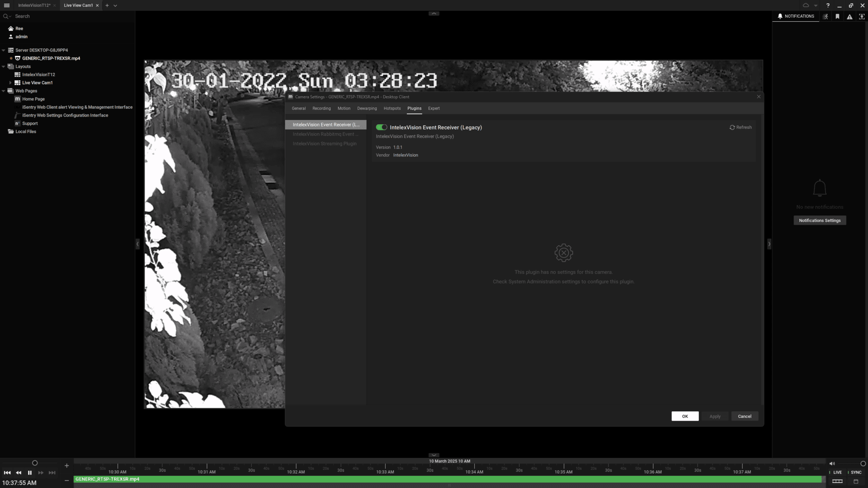
Task: Open the Events warning triangle tab
Action: tap(849, 16)
